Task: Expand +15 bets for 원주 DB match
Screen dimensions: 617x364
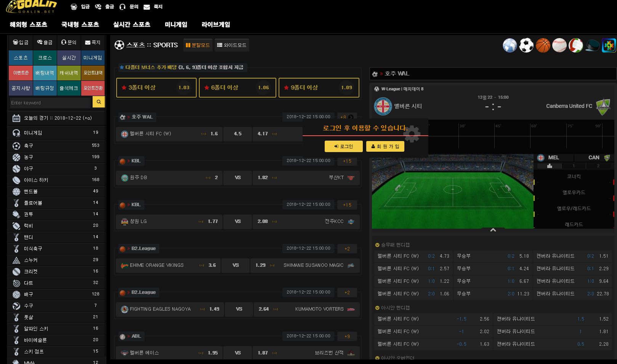Action: coord(347,161)
